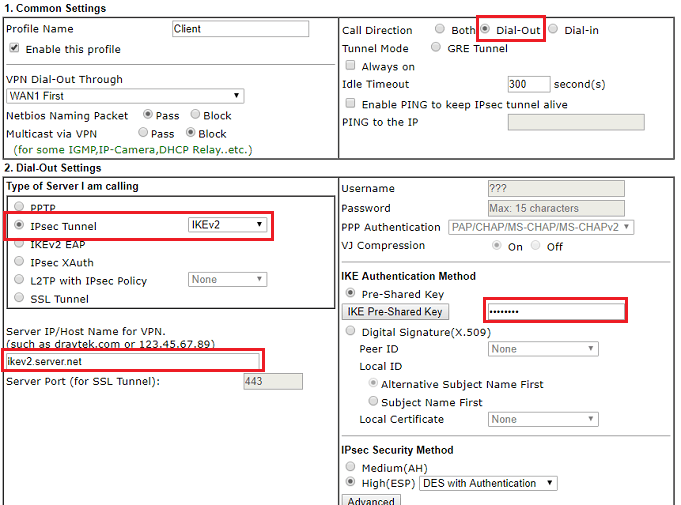Screen dimensions: 681x505
Task: Choose the IPsec Tunnel server type
Action: click(18, 226)
